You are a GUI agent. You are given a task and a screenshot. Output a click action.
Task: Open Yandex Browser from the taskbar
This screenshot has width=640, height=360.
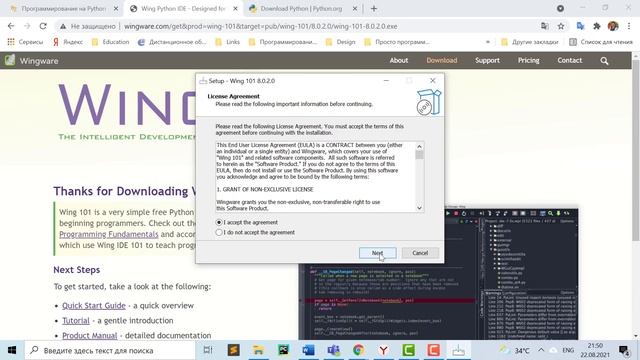(x=383, y=350)
